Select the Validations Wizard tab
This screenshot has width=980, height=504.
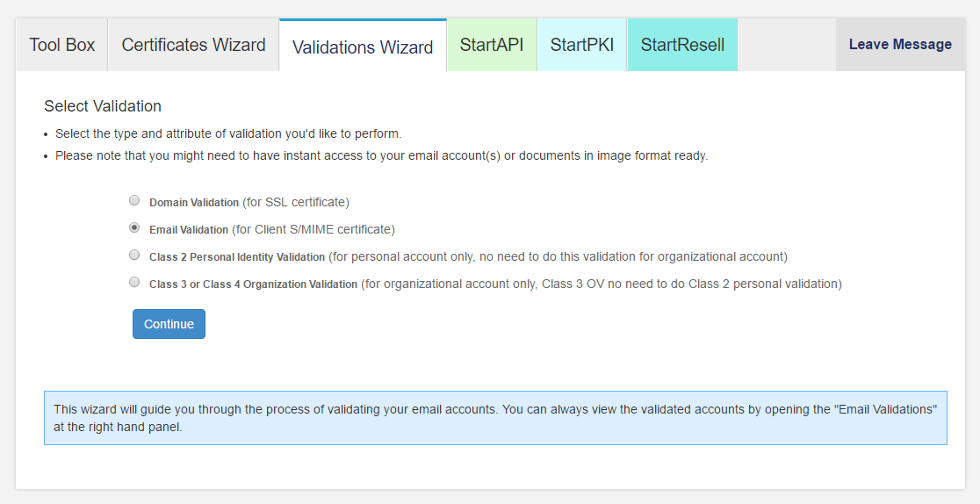[363, 47]
